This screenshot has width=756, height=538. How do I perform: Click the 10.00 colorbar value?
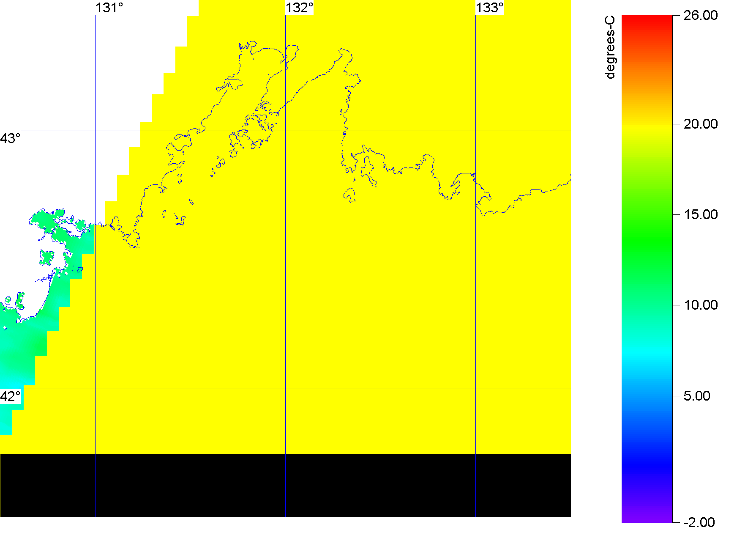[701, 305]
